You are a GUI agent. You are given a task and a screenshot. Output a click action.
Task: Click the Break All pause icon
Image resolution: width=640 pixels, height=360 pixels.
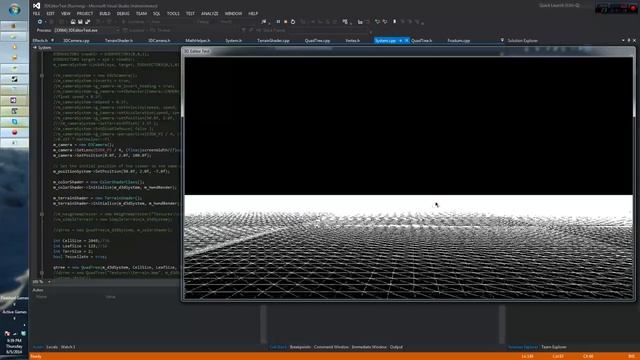(278, 22)
